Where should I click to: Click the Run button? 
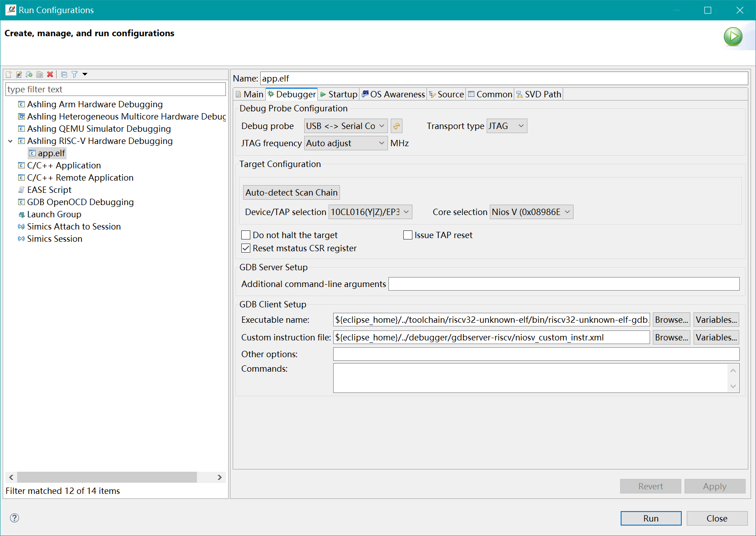(651, 518)
